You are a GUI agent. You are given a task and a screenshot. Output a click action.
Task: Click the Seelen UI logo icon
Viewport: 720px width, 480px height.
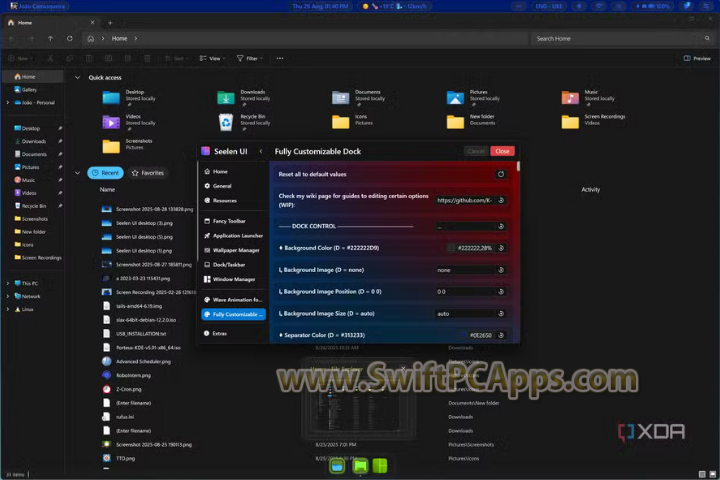pyautogui.click(x=206, y=151)
